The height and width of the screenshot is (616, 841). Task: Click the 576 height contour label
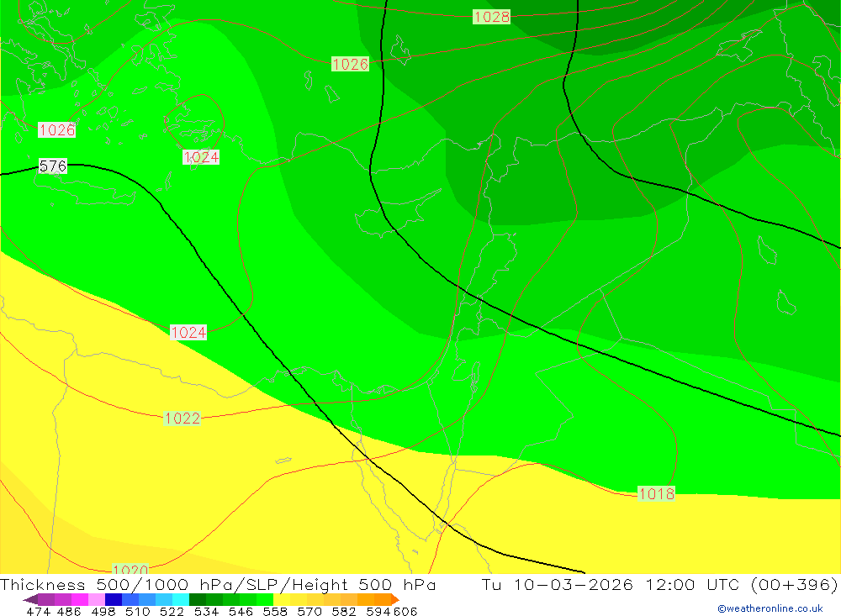(x=52, y=166)
